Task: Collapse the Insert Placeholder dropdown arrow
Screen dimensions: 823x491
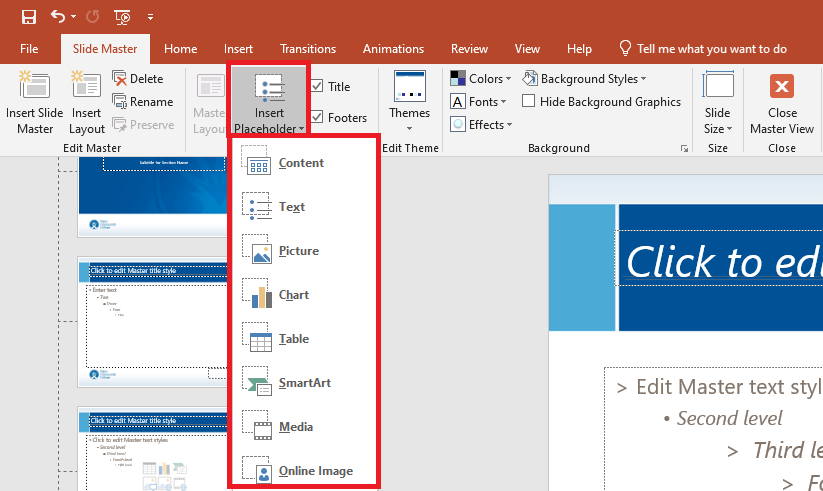Action: click(x=301, y=129)
